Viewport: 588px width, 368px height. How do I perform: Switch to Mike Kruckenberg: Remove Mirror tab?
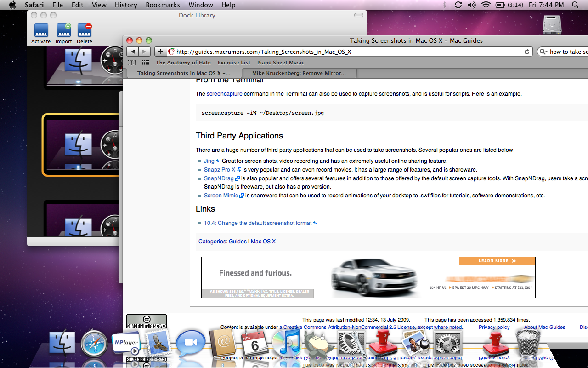coord(299,73)
